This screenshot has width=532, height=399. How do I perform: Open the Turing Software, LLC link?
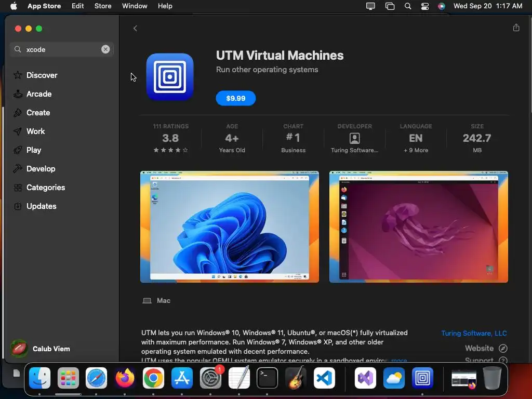[474, 333]
